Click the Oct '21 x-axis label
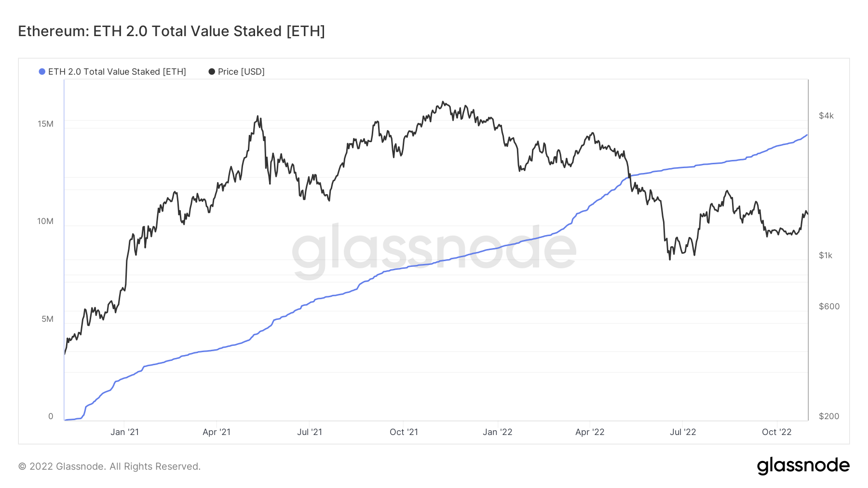868x488 pixels. pos(404,432)
